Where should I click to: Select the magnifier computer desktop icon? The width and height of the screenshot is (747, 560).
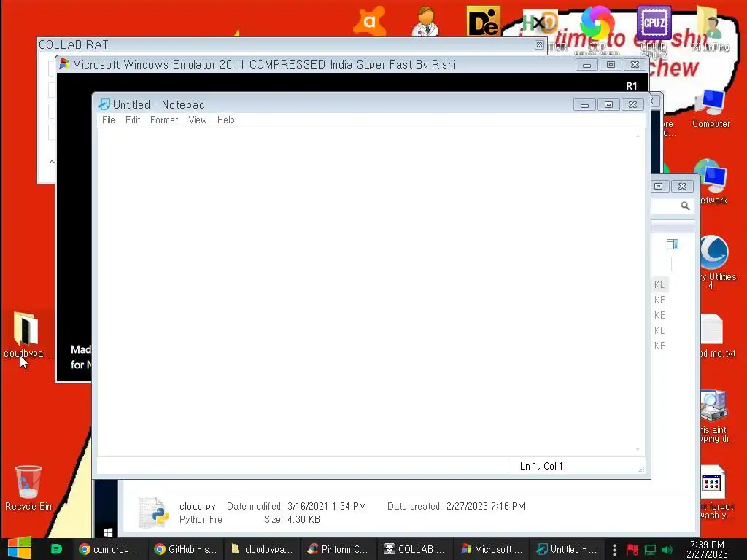click(x=715, y=416)
